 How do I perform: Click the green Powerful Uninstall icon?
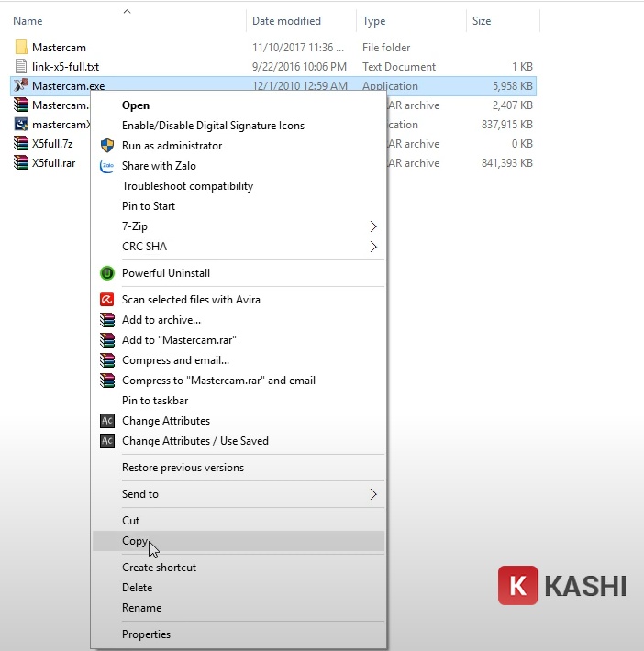107,273
